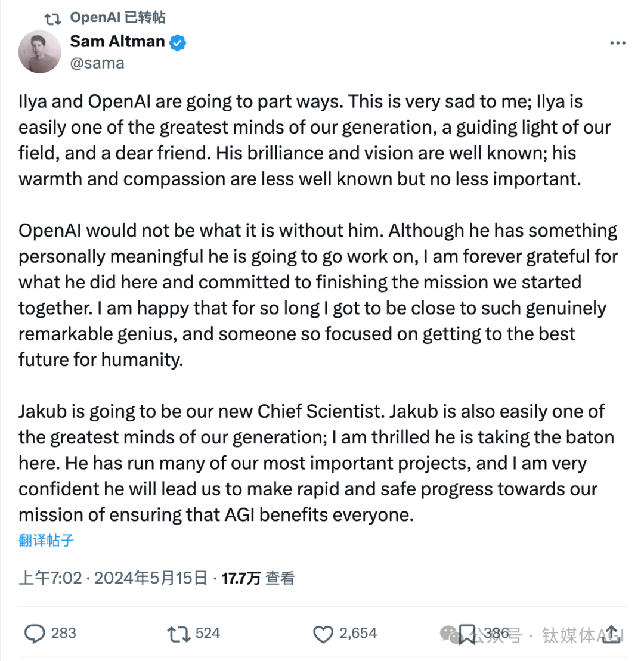Open the Sam Altman display name link
Image resolution: width=644 pixels, height=661 pixels.
pos(117,42)
